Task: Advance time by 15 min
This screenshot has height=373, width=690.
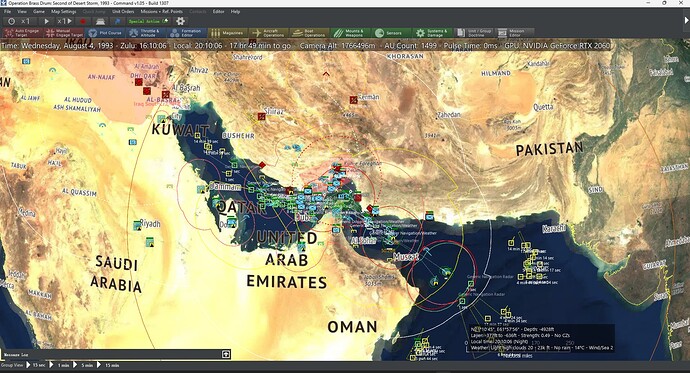Action: pyautogui.click(x=108, y=365)
